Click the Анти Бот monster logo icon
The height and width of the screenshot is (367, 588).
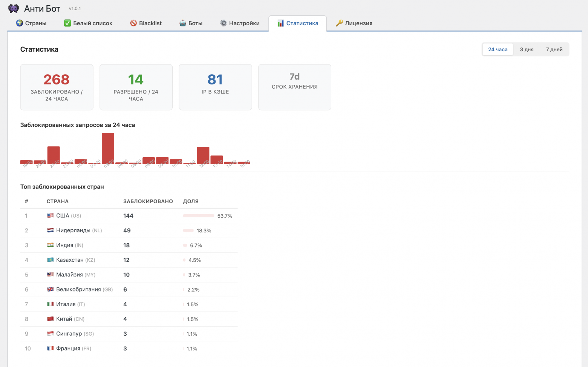(x=14, y=8)
